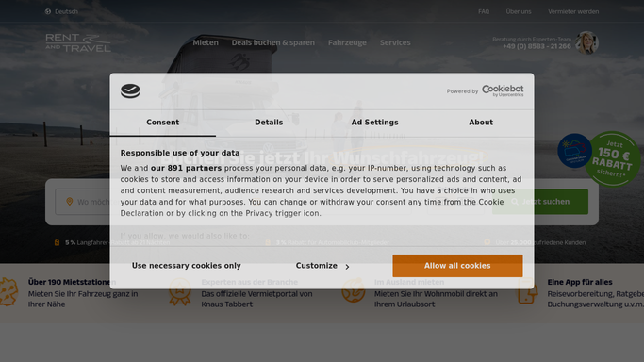Click Über 190 Mietstationen heading
644x362 pixels.
[x=72, y=282]
